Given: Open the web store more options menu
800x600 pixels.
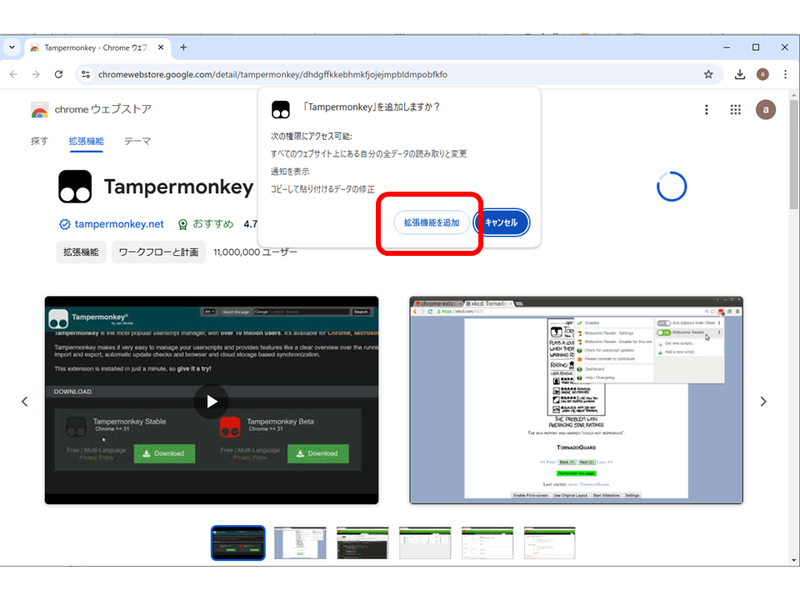Looking at the screenshot, I should (707, 110).
